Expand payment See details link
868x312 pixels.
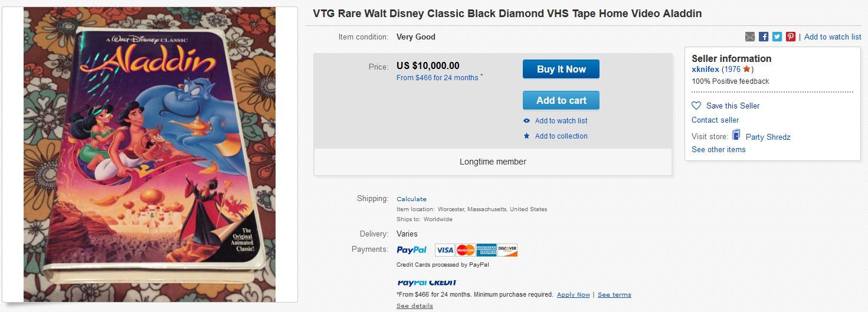click(x=414, y=306)
